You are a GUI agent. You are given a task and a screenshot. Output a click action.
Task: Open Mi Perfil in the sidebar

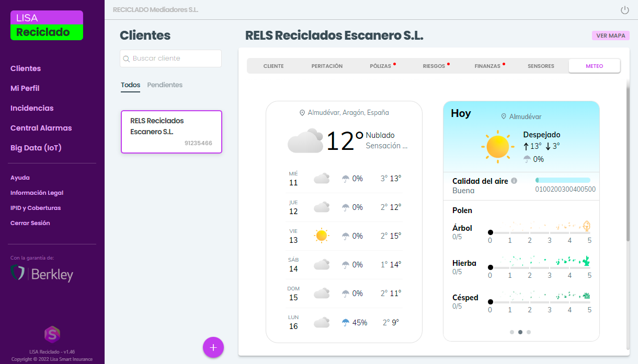point(25,88)
